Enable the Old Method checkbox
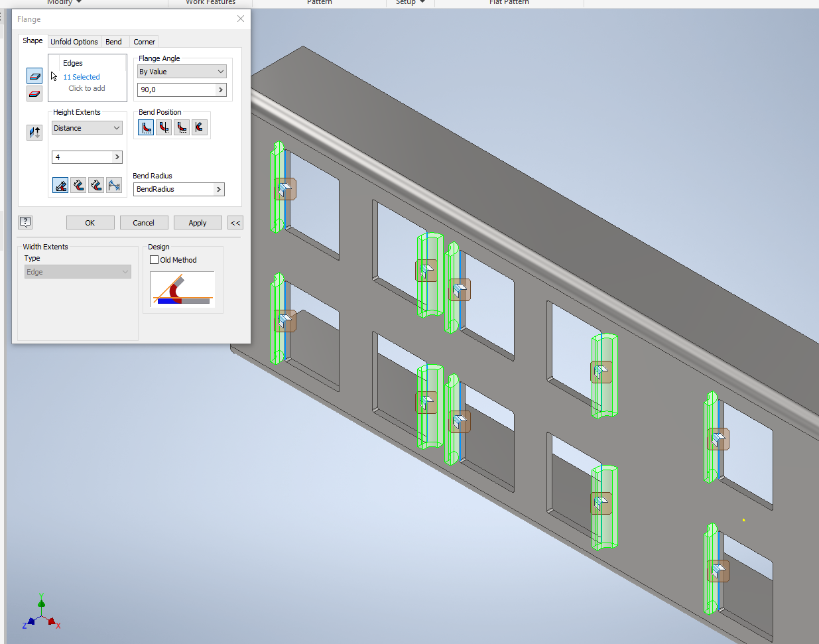 click(x=154, y=259)
